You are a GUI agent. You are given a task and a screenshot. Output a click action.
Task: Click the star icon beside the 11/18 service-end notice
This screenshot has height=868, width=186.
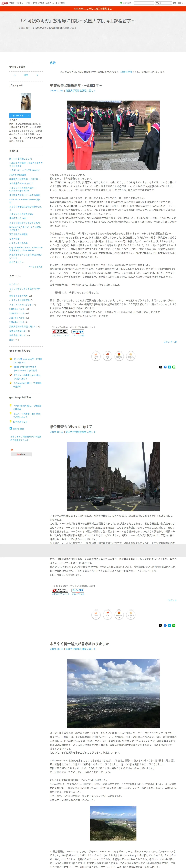click(11, 359)
